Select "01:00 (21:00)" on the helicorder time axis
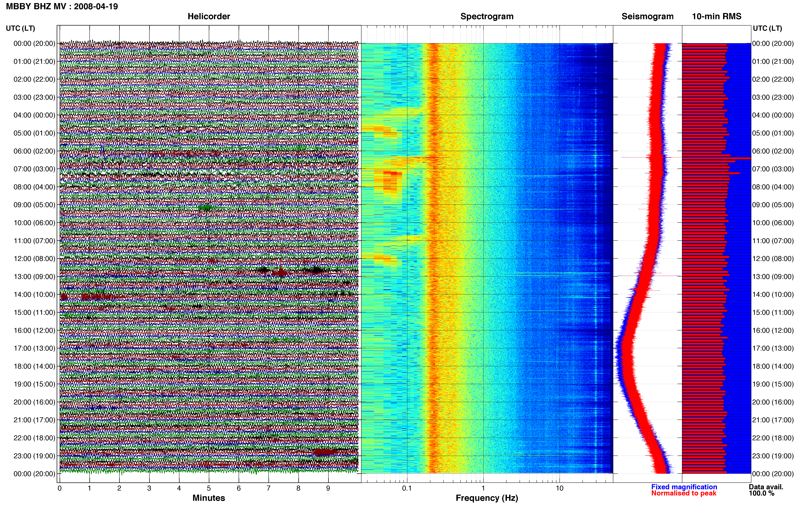 tap(34, 62)
